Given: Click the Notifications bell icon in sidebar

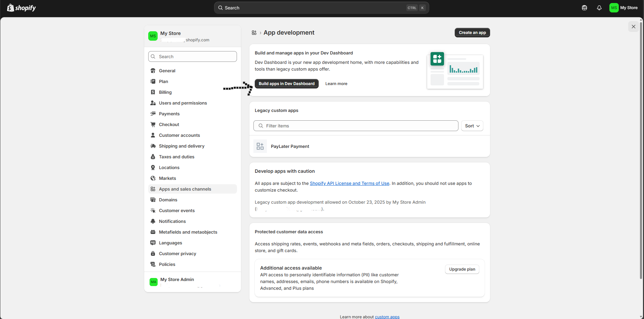Looking at the screenshot, I should pyautogui.click(x=153, y=221).
